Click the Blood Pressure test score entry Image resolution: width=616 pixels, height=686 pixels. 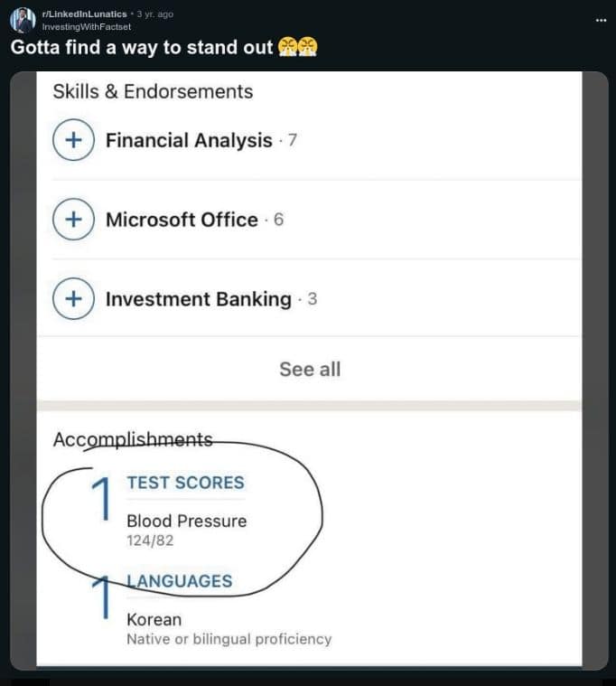[186, 521]
